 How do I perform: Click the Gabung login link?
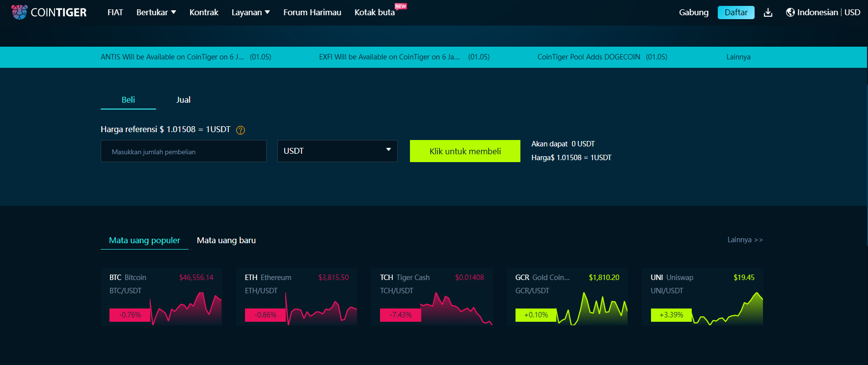tap(694, 12)
